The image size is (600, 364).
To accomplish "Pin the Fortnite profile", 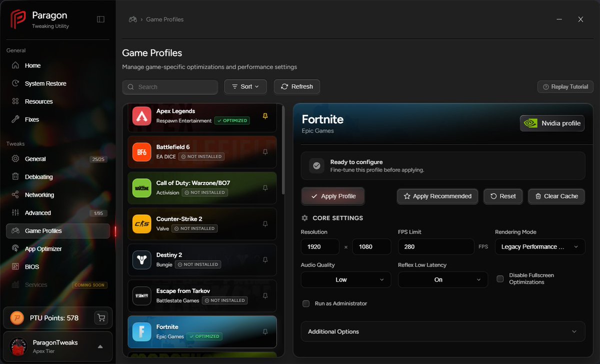I will click(x=265, y=332).
